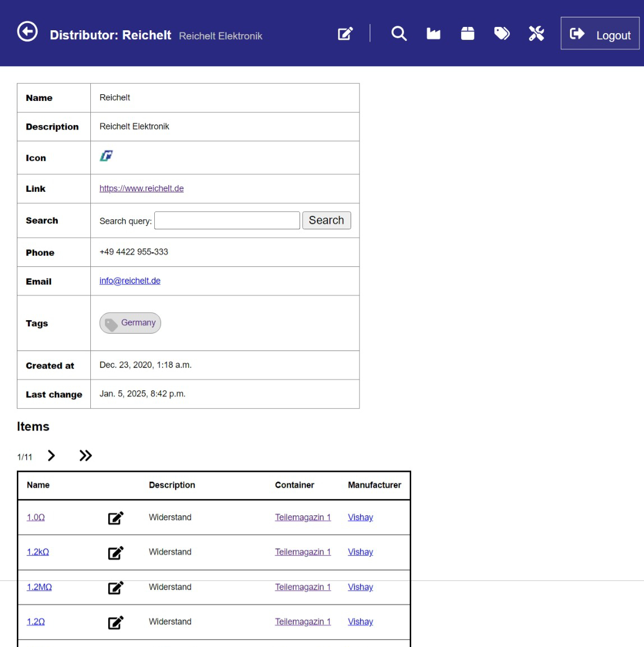Click the Items section heading
This screenshot has width=644, height=647.
point(33,427)
